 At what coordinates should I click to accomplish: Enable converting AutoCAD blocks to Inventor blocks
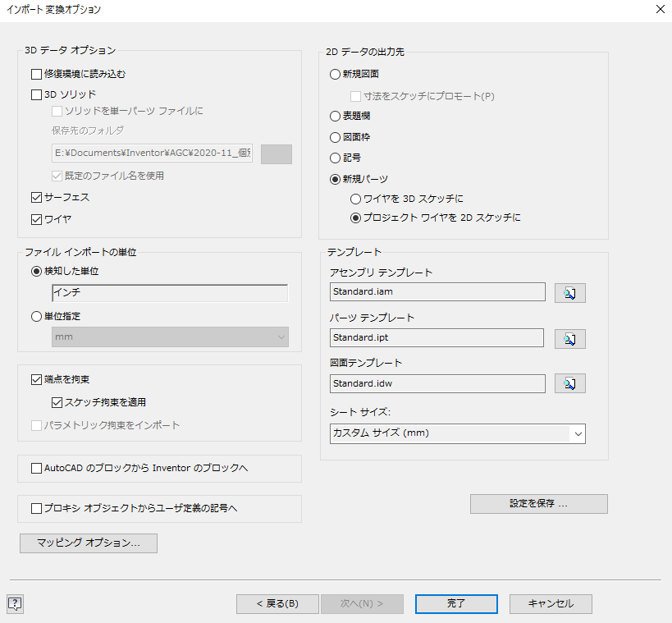[x=37, y=469]
